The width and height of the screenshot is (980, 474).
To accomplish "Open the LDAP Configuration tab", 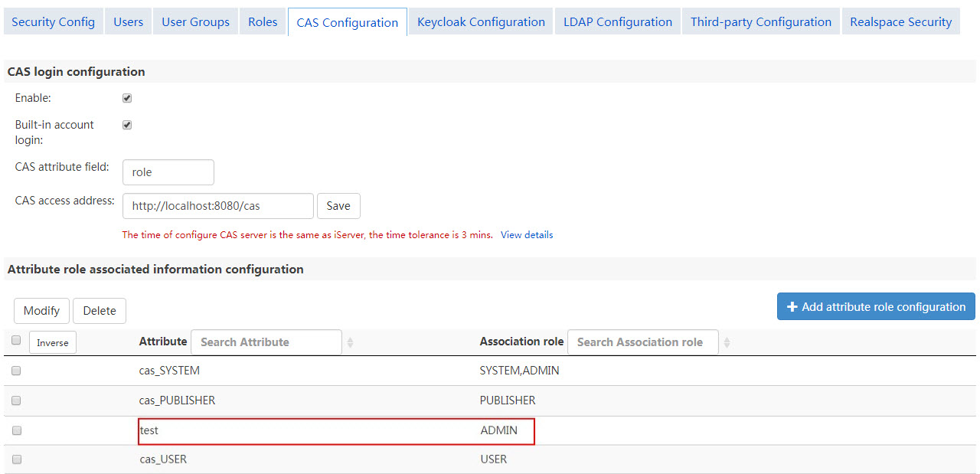I will [x=617, y=21].
